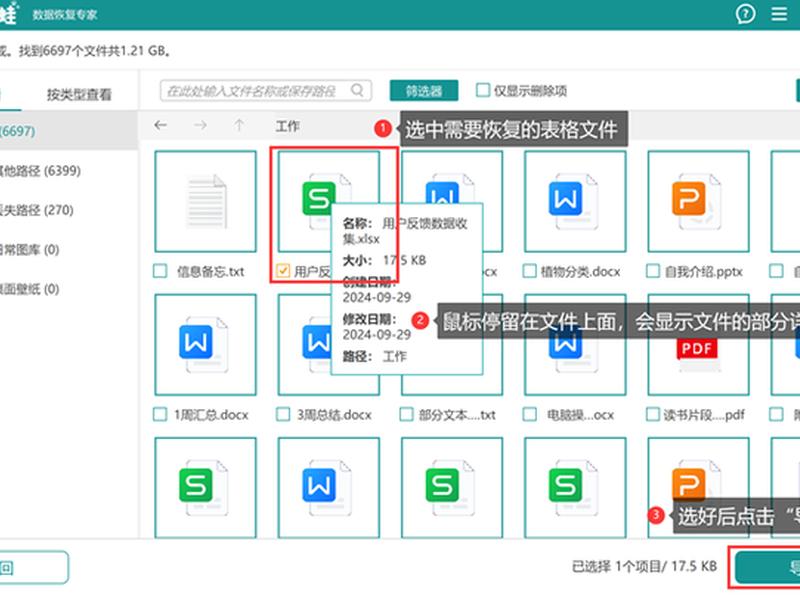800x600 pixels.
Task: Click the 植物分类.docx Word icon
Action: tap(575, 202)
